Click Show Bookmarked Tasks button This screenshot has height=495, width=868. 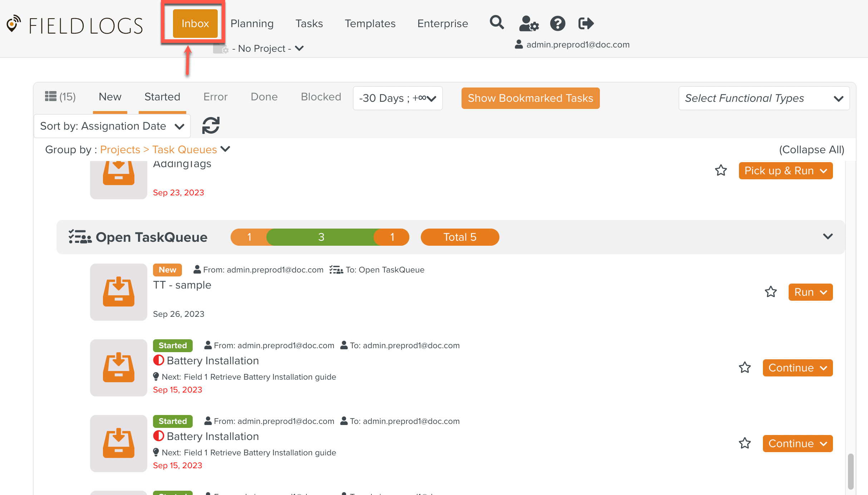coord(530,98)
